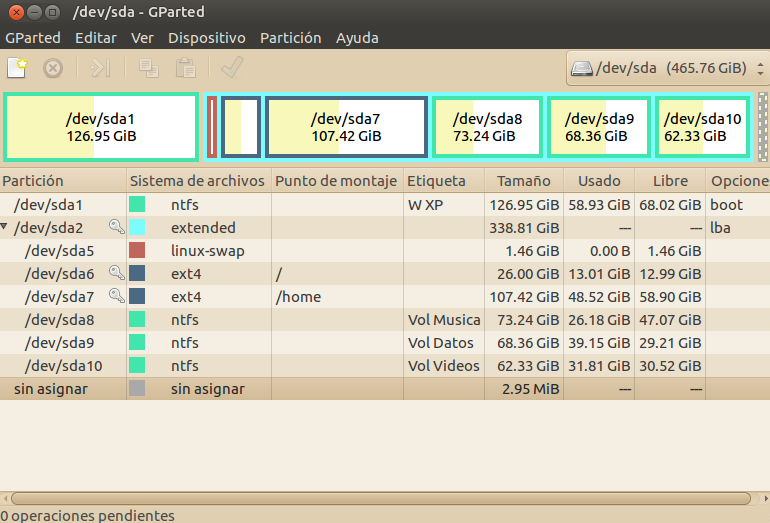Sort by the Libre column header
This screenshot has height=523, width=770.
(x=670, y=181)
